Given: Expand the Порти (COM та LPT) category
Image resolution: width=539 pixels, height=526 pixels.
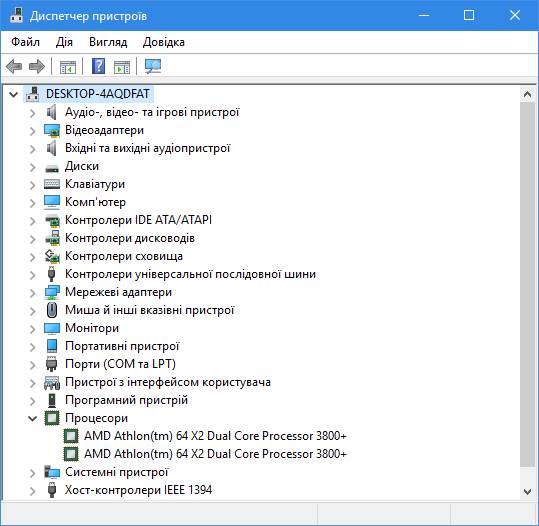Looking at the screenshot, I should pos(33,365).
